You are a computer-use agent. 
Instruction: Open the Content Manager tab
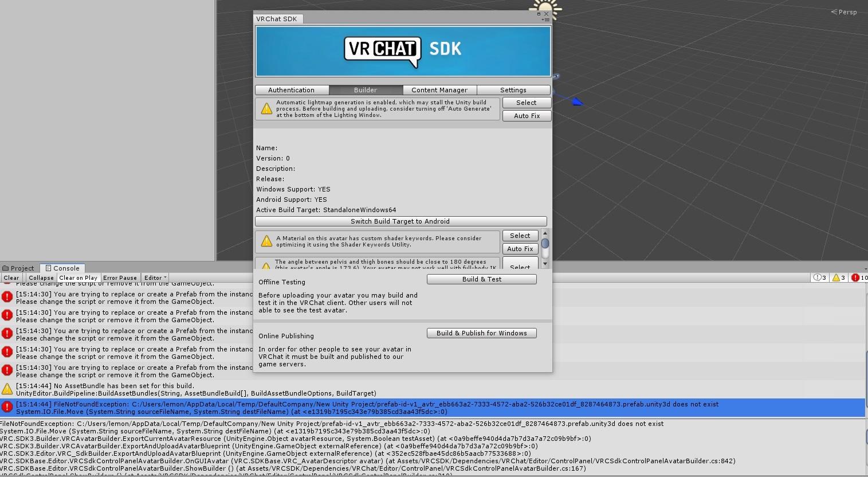click(439, 90)
